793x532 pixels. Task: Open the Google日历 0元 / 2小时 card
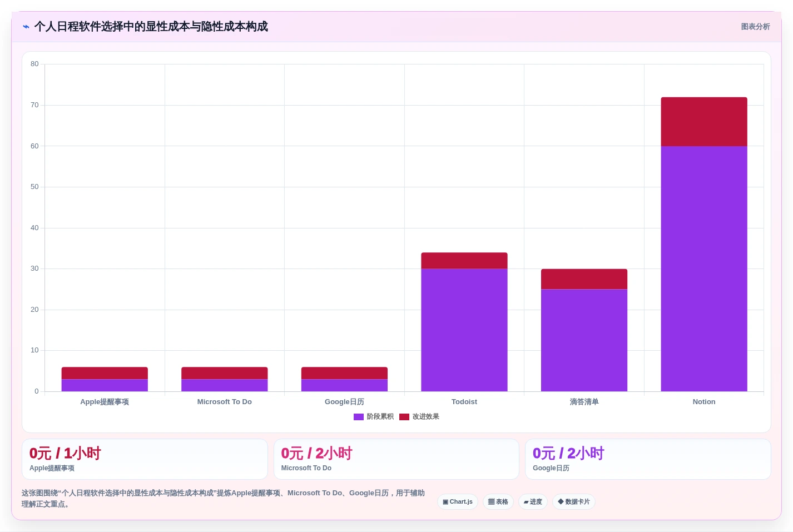coord(648,459)
